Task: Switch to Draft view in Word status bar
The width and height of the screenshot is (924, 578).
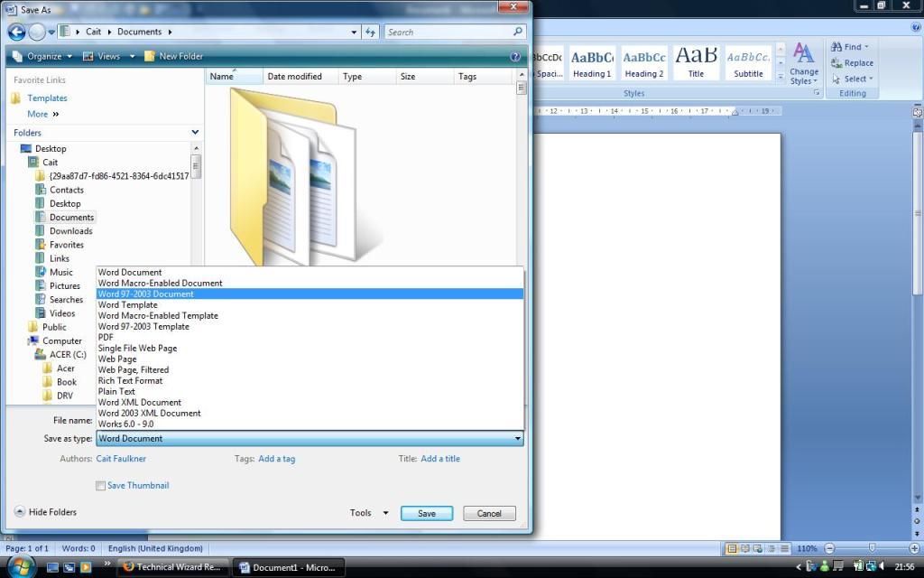Action: (784, 548)
